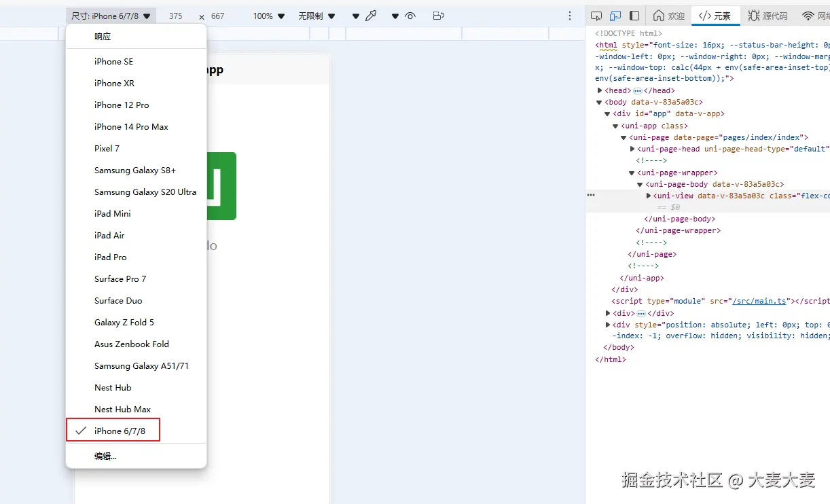Pick Asus Zenbook Fold from the menu
This screenshot has width=830, height=504.
136,344
